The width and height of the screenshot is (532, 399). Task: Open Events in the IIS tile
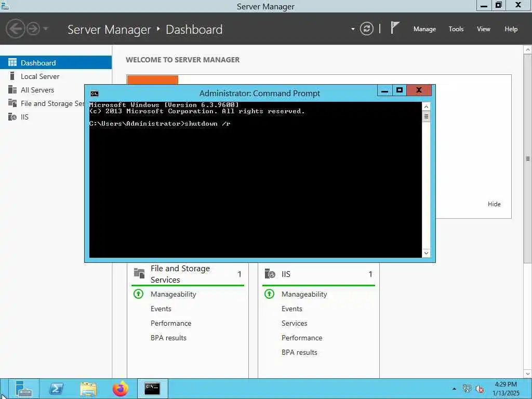(x=292, y=309)
